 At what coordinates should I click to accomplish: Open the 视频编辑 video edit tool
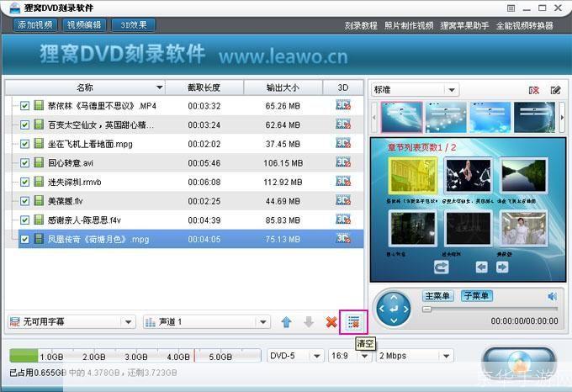click(x=84, y=25)
